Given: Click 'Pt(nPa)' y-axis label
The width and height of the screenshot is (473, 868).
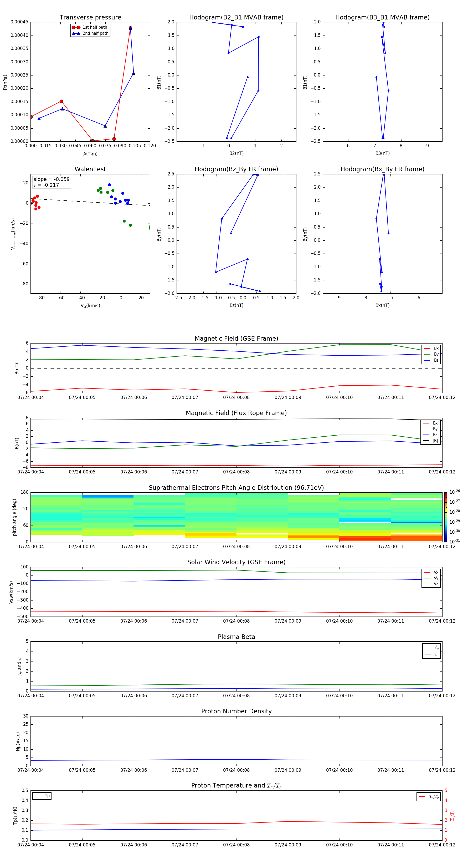Looking at the screenshot, I should (x=5, y=82).
